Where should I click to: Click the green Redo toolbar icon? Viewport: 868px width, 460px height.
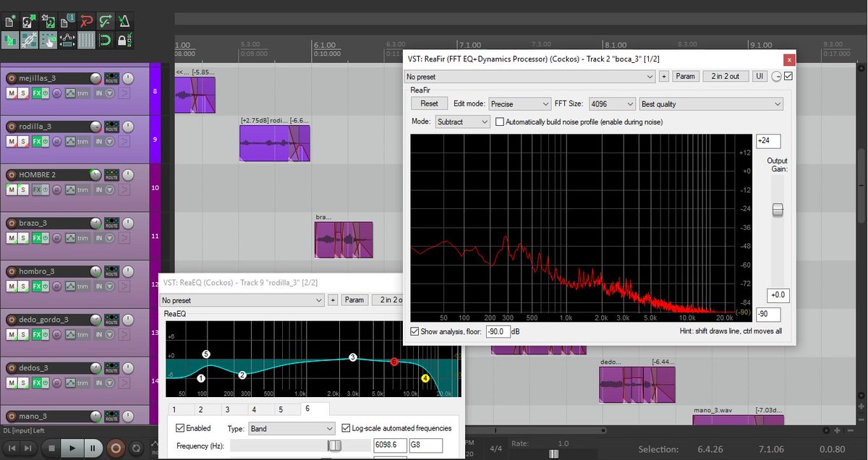coord(106,22)
